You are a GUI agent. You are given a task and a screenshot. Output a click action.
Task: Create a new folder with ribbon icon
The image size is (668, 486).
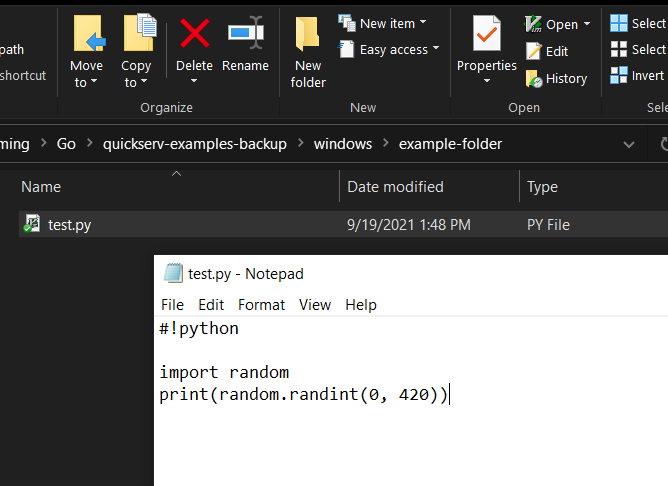308,36
